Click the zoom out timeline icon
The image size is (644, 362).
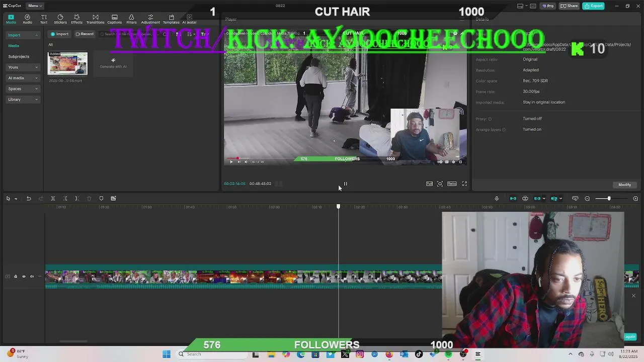(587, 199)
